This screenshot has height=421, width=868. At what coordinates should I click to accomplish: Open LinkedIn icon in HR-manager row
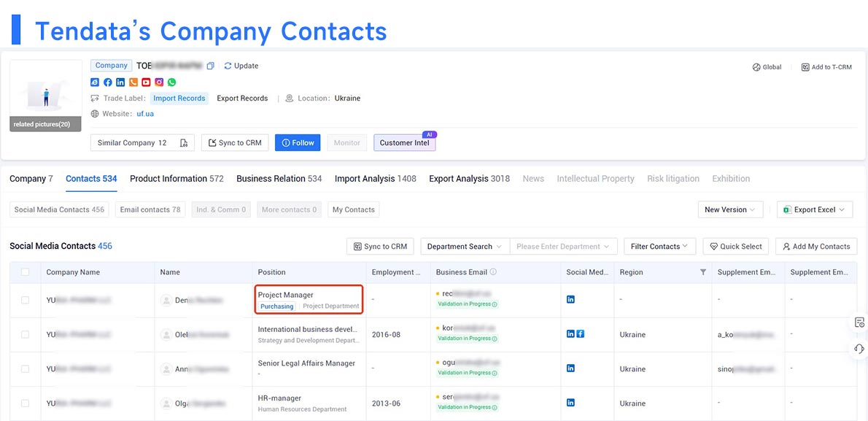[x=570, y=402]
